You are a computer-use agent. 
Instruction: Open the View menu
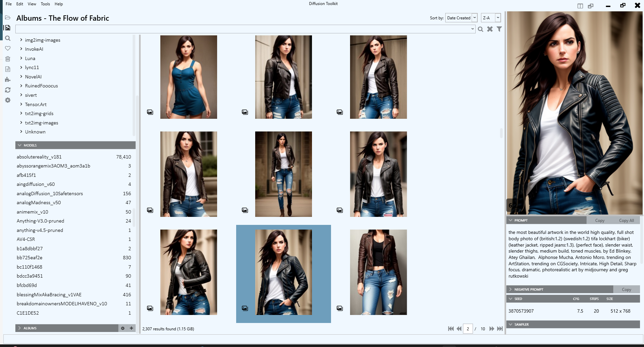tap(32, 4)
